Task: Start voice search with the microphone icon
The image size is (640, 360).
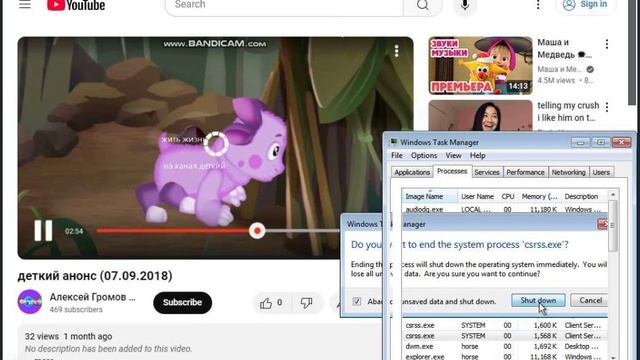Action: coord(464,5)
